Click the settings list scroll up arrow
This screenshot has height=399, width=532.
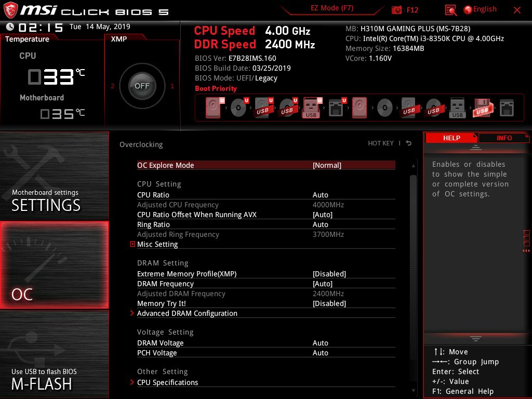[413, 166]
